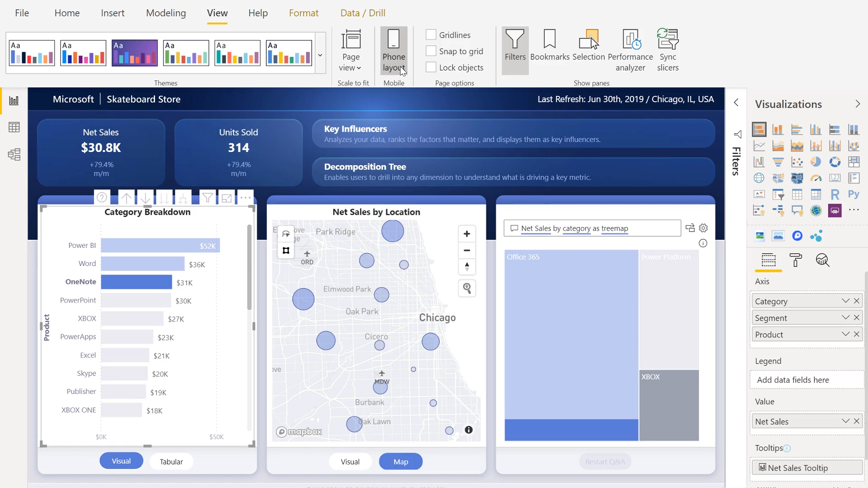Open Q&A settings gear icon
The image size is (868, 488).
(x=703, y=228)
